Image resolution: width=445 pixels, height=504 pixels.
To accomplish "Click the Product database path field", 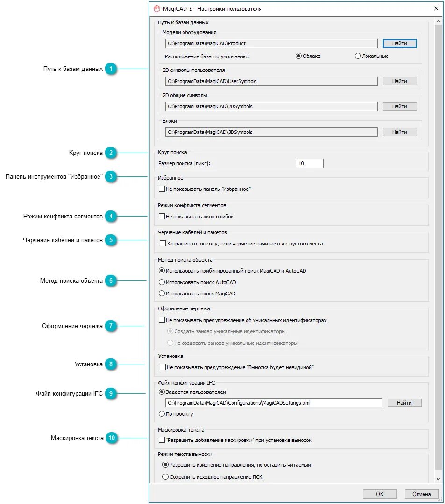I will coord(271,43).
